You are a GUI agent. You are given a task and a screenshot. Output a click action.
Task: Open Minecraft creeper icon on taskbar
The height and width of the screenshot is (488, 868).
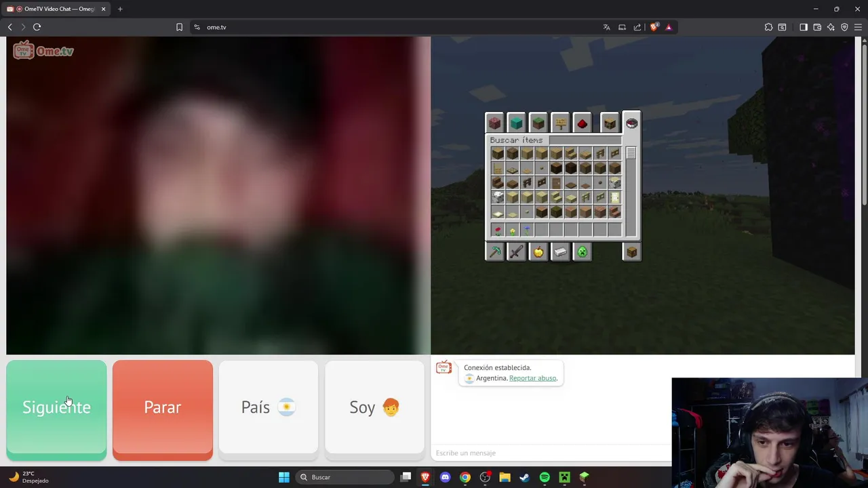coord(564,477)
